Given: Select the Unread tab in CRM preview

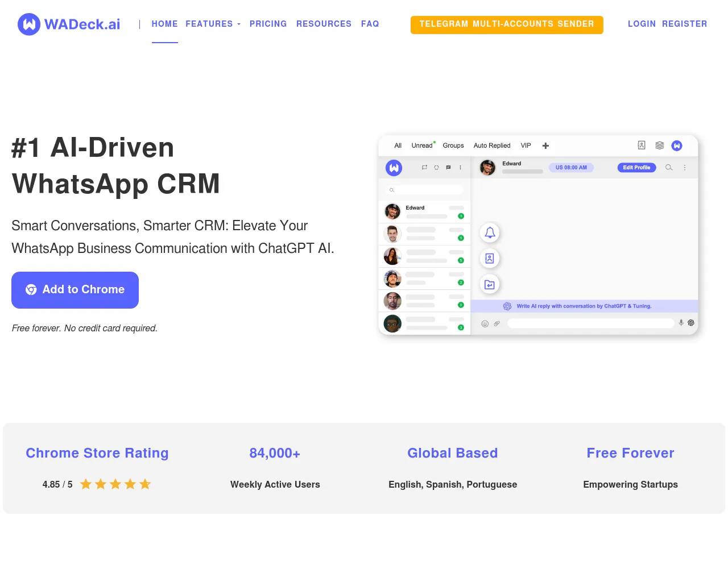Looking at the screenshot, I should click(422, 145).
